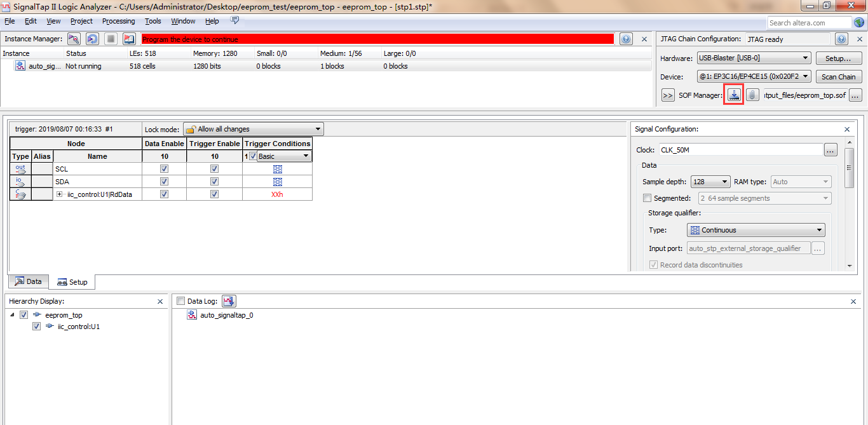Click the SCL output type icon
The width and height of the screenshot is (868, 425).
(x=20, y=169)
